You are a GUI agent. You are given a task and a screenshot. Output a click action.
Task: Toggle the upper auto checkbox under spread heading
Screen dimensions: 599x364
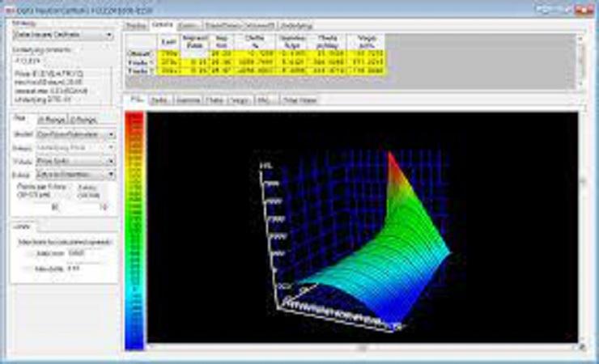click(x=28, y=254)
